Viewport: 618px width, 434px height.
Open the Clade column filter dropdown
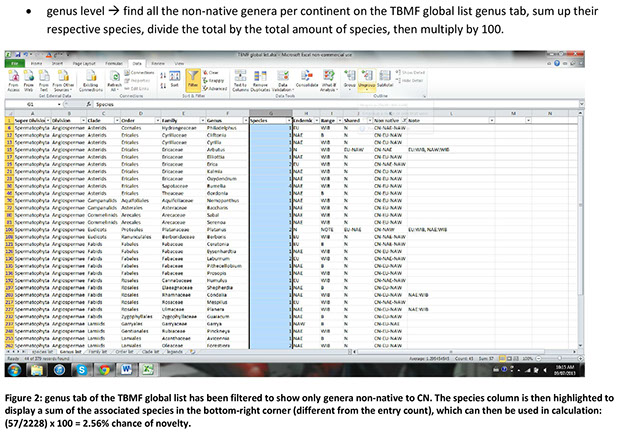tap(117, 120)
